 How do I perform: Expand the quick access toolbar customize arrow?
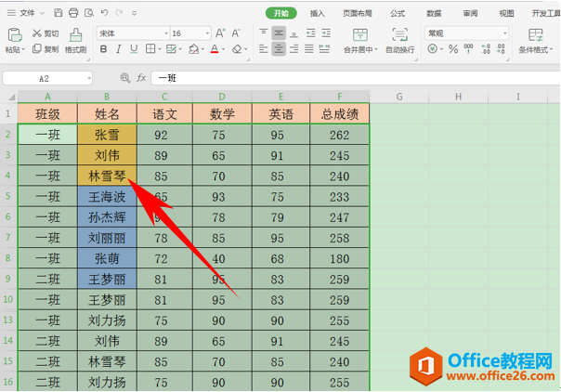(134, 14)
